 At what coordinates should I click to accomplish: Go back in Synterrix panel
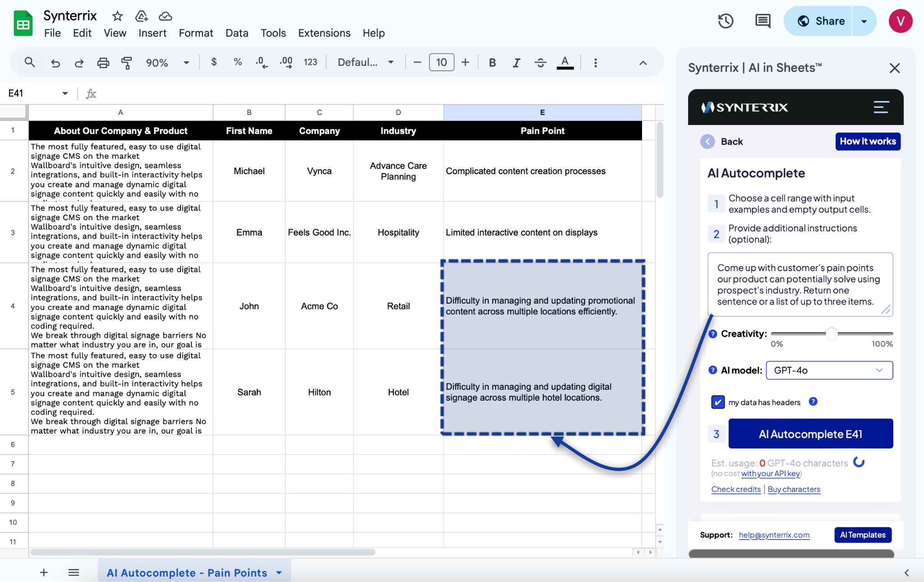tap(721, 142)
